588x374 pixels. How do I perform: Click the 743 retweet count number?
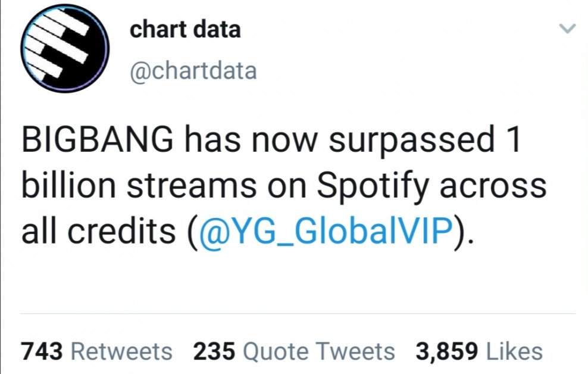42,351
